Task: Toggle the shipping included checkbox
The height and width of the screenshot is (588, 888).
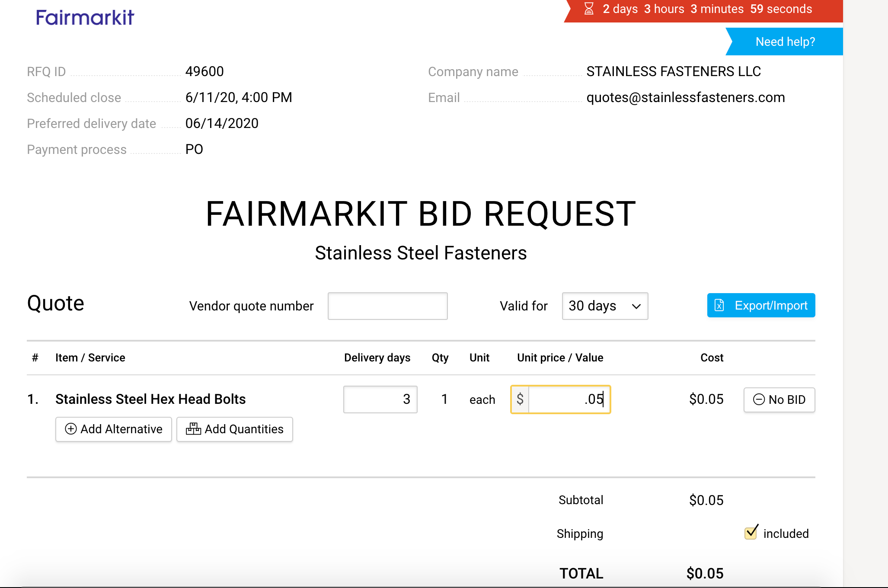Action: click(x=751, y=533)
